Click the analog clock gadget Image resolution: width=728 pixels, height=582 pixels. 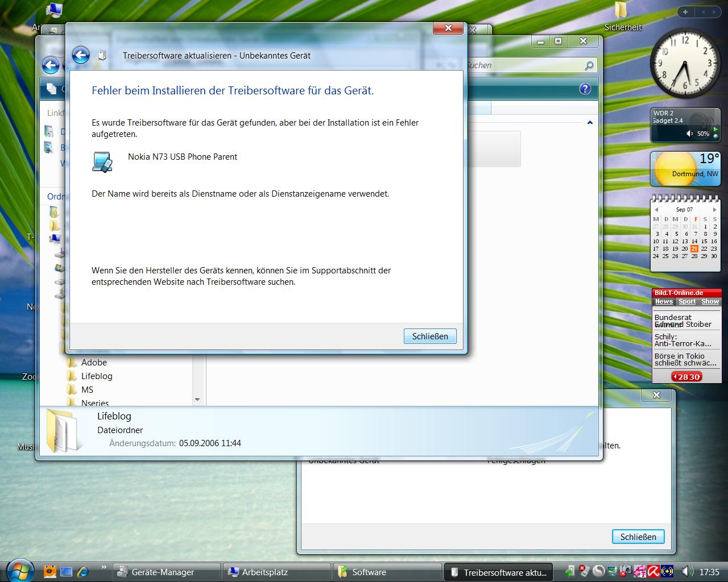(685, 63)
